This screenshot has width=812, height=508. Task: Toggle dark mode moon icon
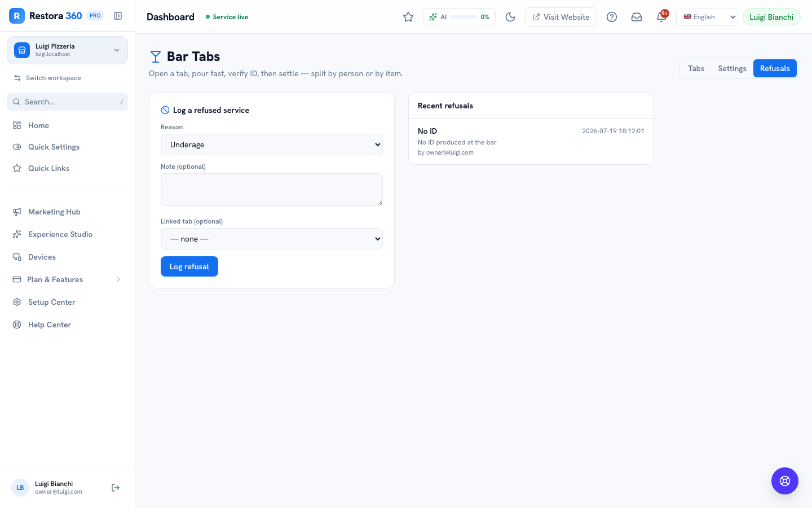pos(510,17)
